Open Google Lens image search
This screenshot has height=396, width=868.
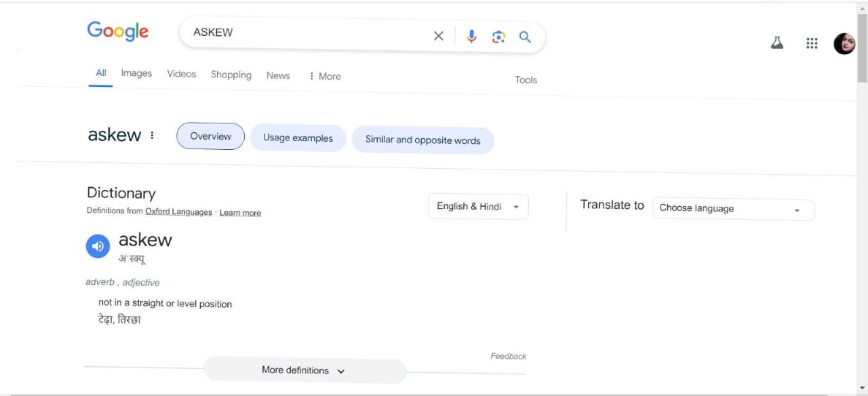point(498,36)
